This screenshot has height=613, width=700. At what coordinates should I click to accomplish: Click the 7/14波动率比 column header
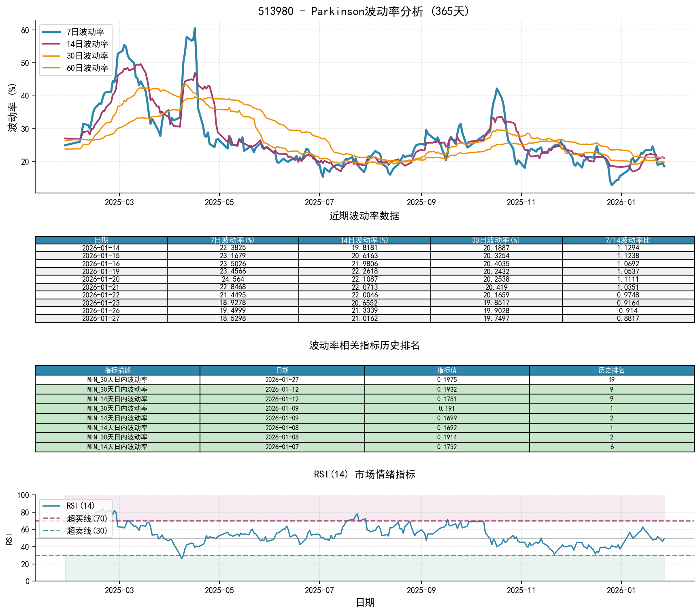[628, 240]
